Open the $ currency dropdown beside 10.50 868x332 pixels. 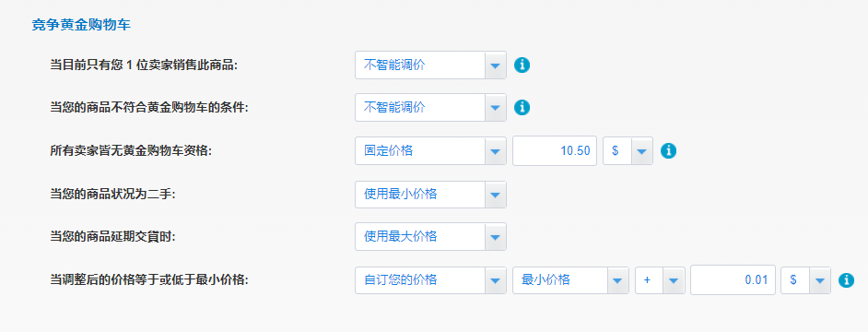pos(628,150)
